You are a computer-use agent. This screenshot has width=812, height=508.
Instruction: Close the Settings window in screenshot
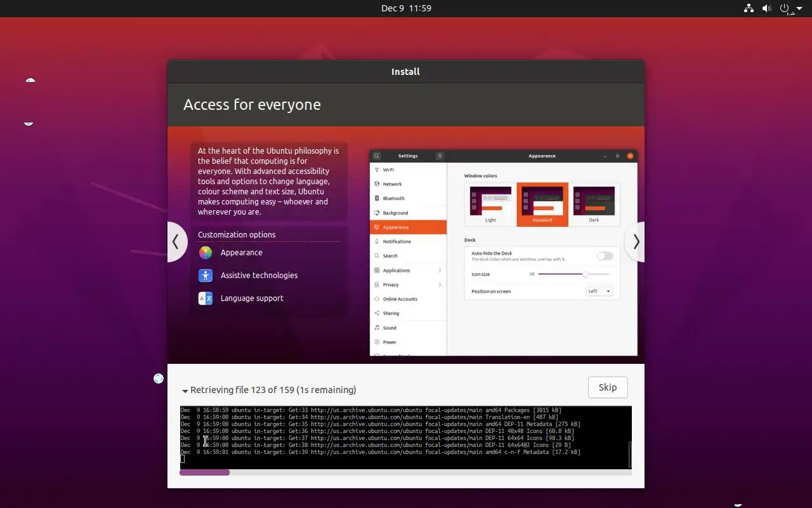630,156
